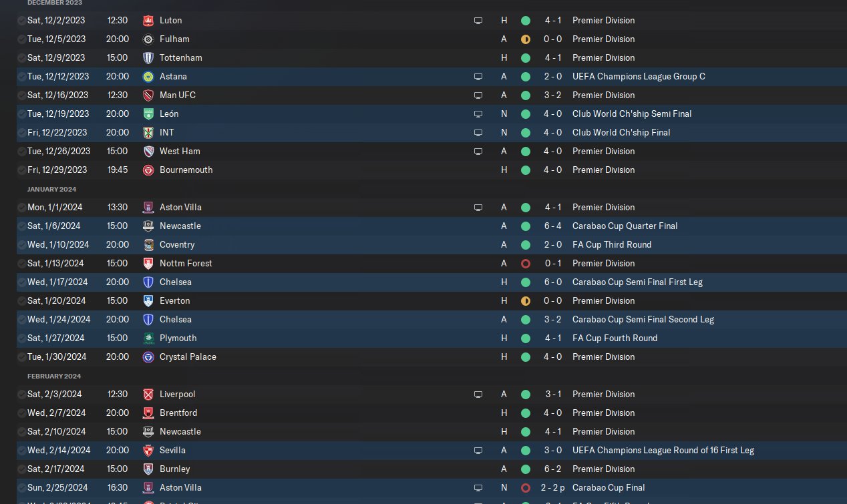Viewport: 847px width, 504px height.
Task: Click the TV broadcast icon for León match
Action: [x=478, y=114]
